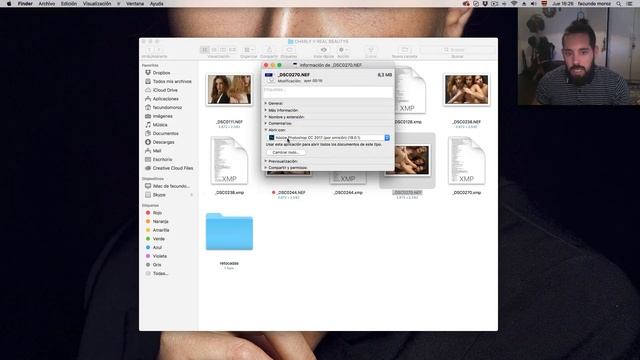The height and width of the screenshot is (360, 640).
Task: Select the _DSC0111.NEF thumbnail
Action: pos(229,89)
